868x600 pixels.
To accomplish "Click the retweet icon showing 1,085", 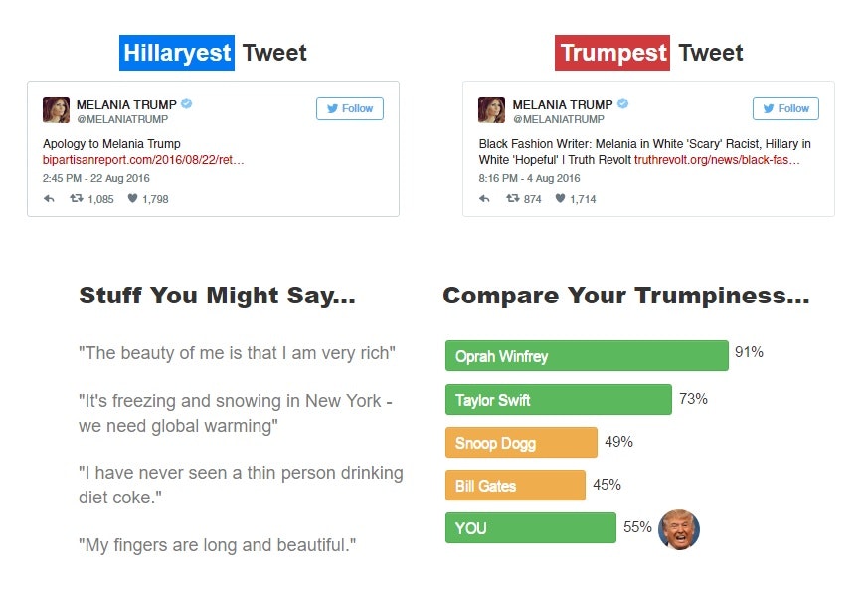I will pyautogui.click(x=77, y=197).
